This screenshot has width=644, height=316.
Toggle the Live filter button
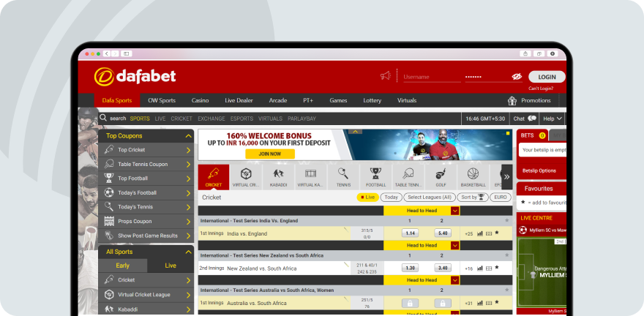367,197
